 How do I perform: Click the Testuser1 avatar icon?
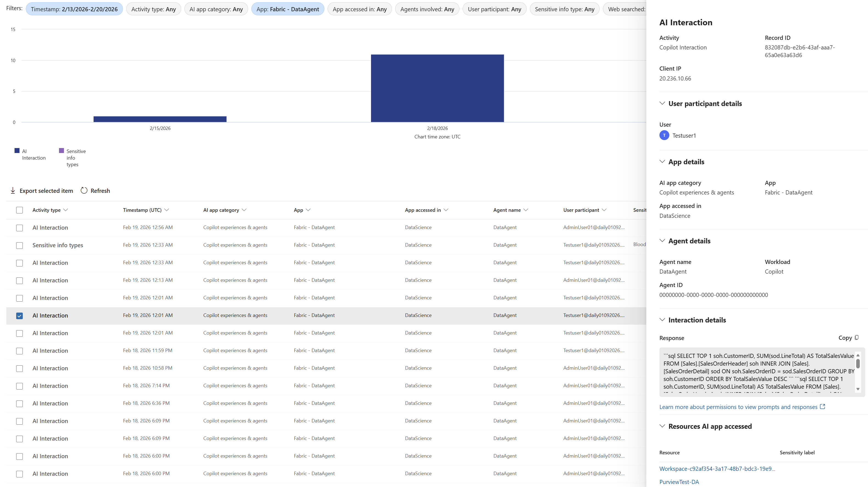pos(664,135)
